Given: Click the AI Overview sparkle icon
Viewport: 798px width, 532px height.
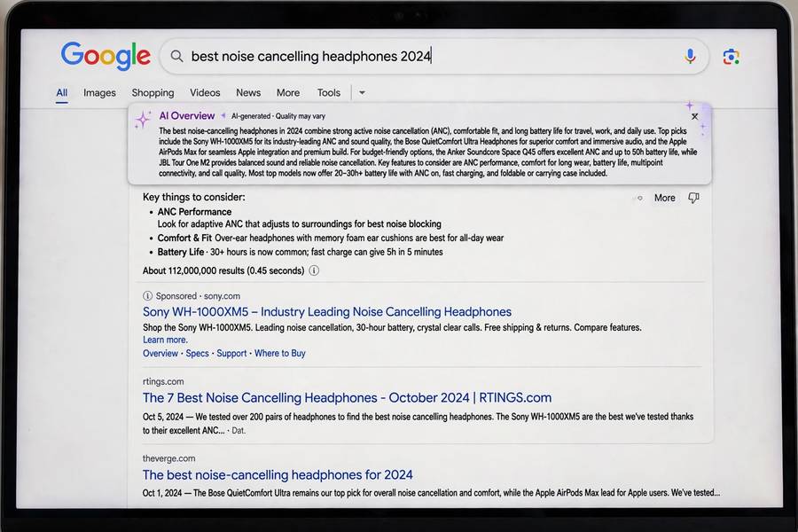Looking at the screenshot, I should pos(143,121).
